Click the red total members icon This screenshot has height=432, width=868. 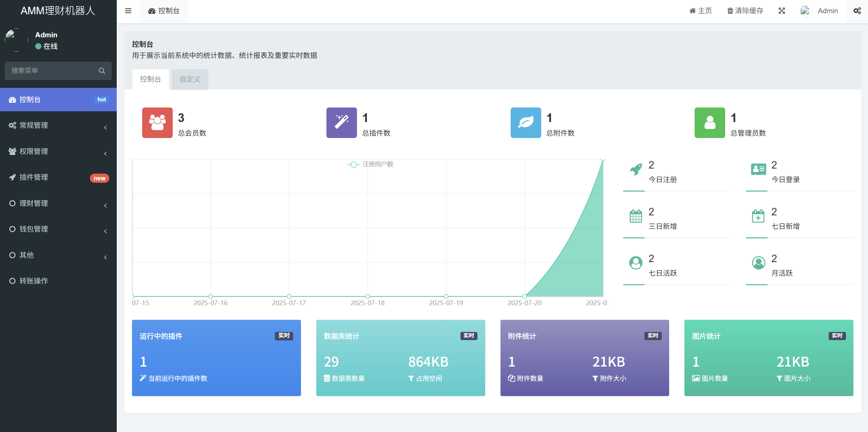pos(157,122)
